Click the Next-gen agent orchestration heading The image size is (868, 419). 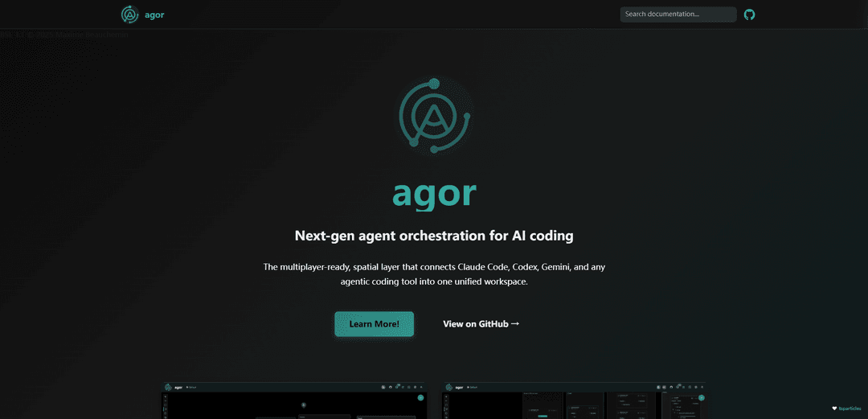[434, 236]
